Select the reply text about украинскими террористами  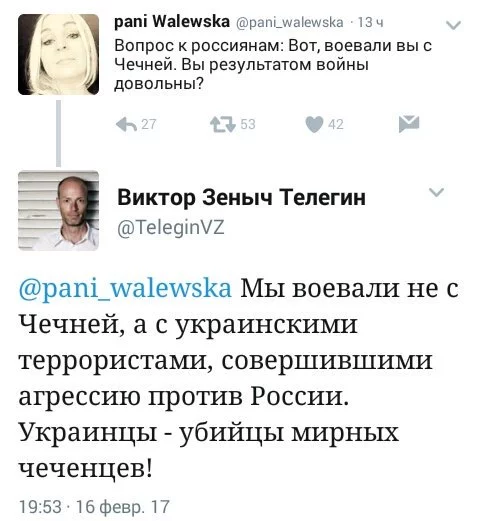239,378
